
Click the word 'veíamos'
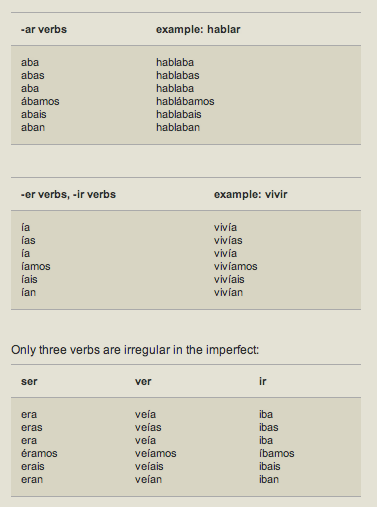pyautogui.click(x=155, y=453)
